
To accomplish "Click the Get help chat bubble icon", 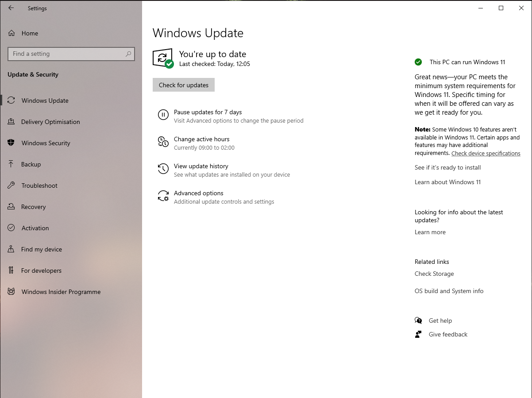I will point(418,321).
